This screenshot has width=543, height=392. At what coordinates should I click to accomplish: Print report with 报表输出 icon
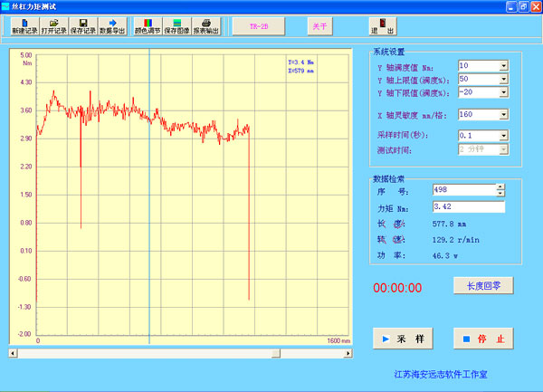click(x=206, y=25)
